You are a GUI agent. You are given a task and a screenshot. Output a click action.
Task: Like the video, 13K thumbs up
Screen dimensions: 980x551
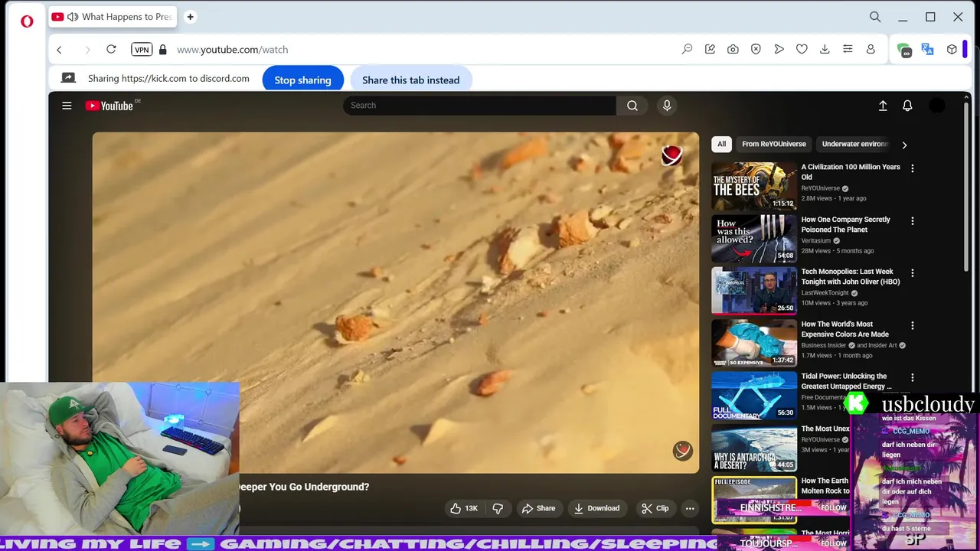[x=464, y=508]
